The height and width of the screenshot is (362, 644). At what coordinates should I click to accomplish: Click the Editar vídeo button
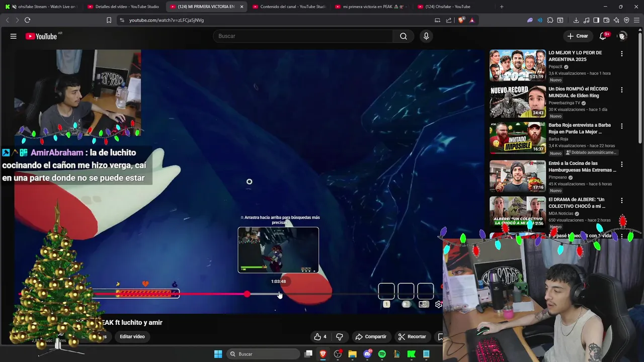pos(132,337)
